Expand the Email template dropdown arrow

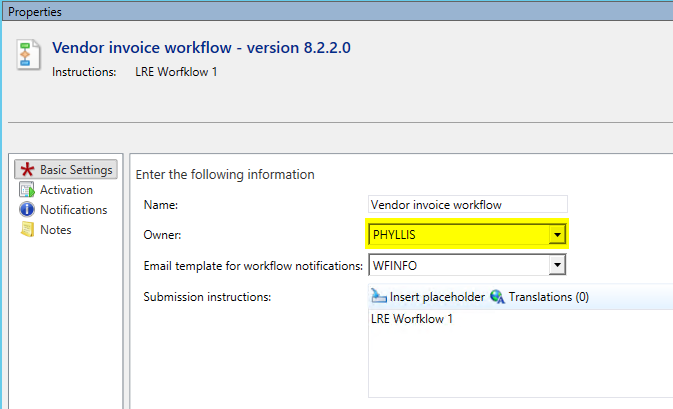point(558,265)
